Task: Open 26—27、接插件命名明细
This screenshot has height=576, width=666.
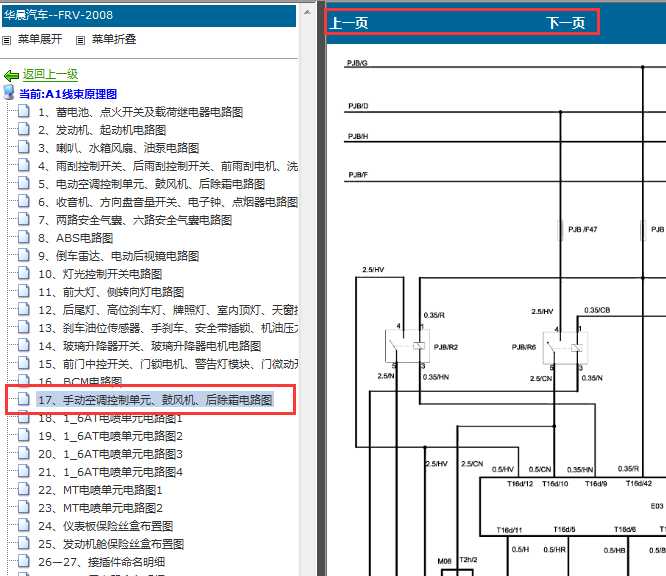Action: [102, 562]
